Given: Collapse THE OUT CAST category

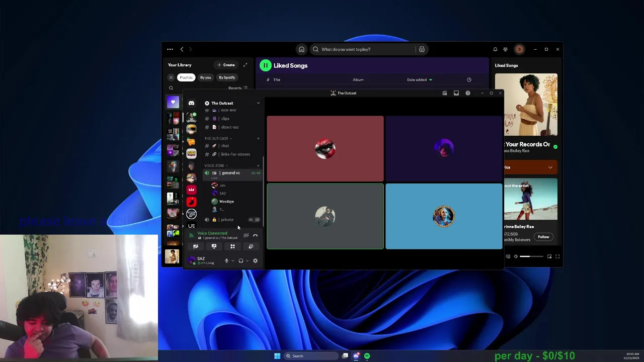Looking at the screenshot, I should tap(218, 138).
